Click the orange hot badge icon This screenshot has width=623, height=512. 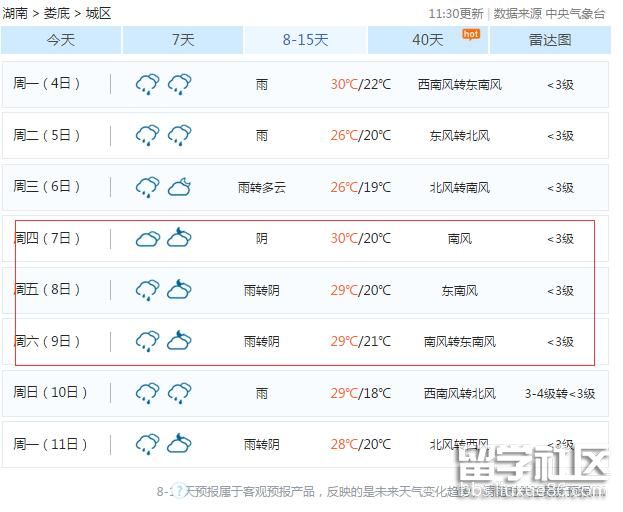click(470, 34)
